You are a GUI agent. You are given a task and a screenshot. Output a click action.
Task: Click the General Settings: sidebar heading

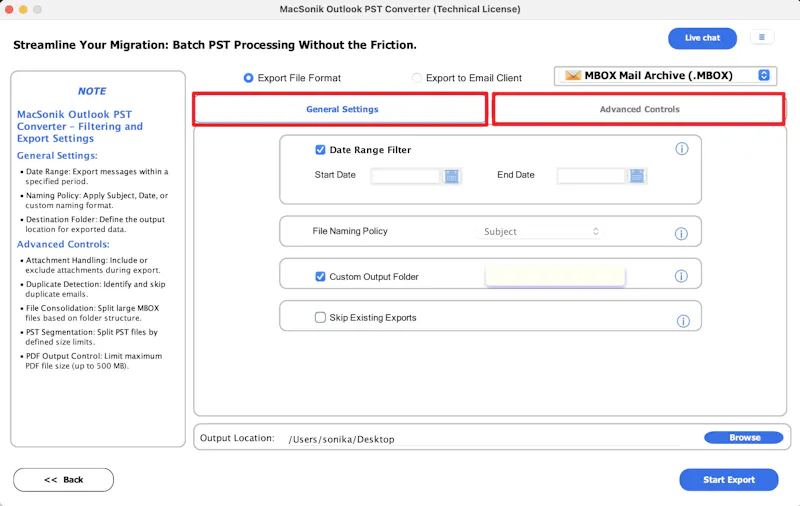(x=57, y=156)
